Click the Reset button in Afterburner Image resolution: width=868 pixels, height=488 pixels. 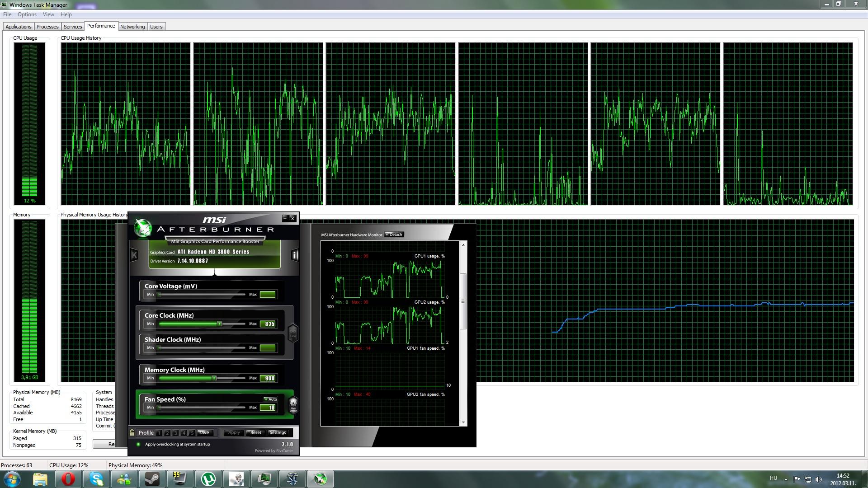[x=255, y=433]
